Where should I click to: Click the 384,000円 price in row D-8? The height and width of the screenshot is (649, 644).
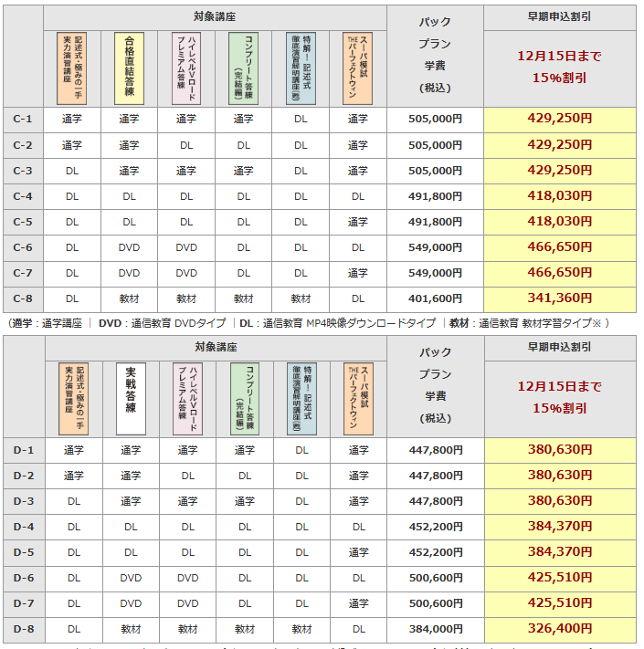coord(436,629)
